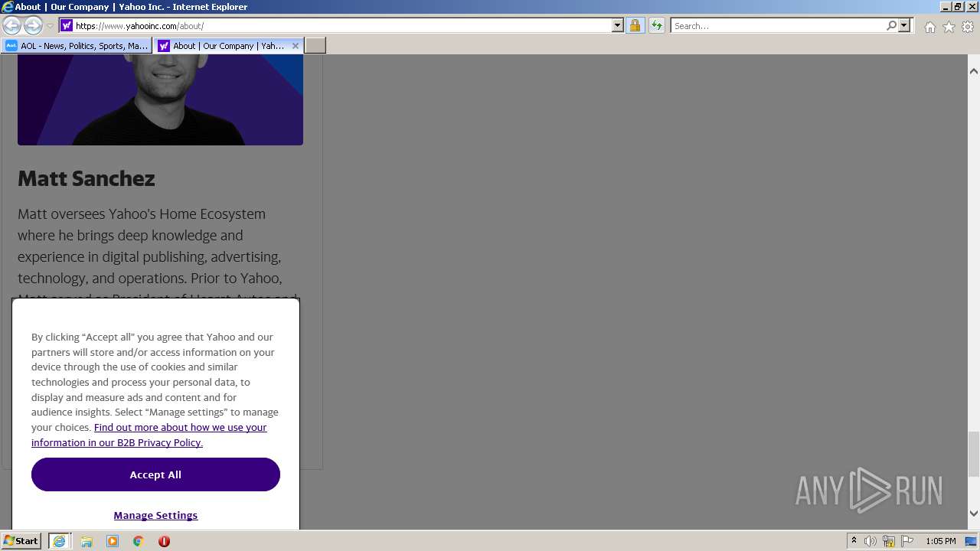Click Internet Explorer taskbar icon
Screen dimensions: 980x551
[x=59, y=541]
